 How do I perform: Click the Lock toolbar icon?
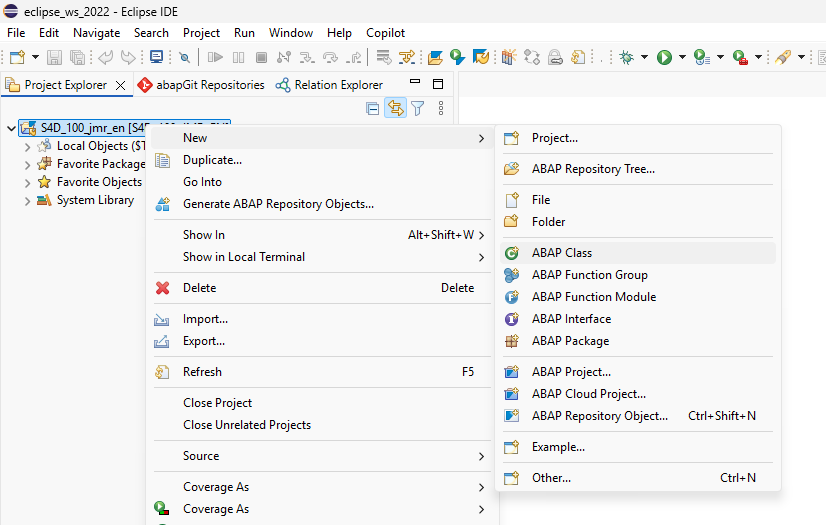[555, 57]
